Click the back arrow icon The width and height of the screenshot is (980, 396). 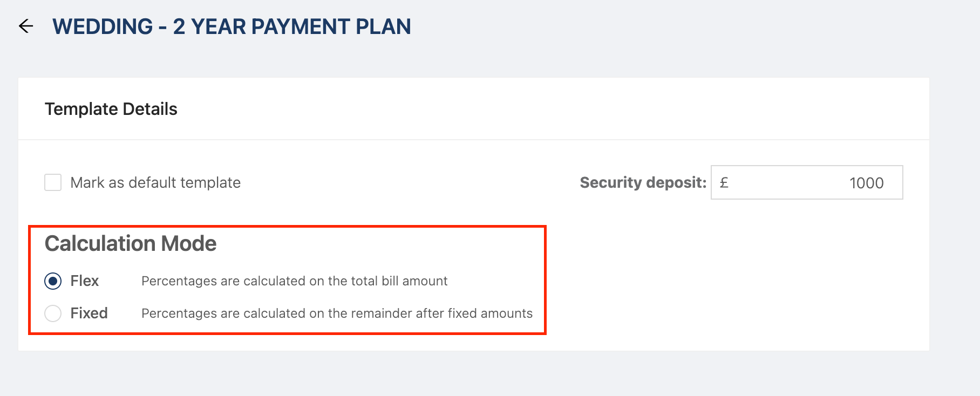pos(26,26)
